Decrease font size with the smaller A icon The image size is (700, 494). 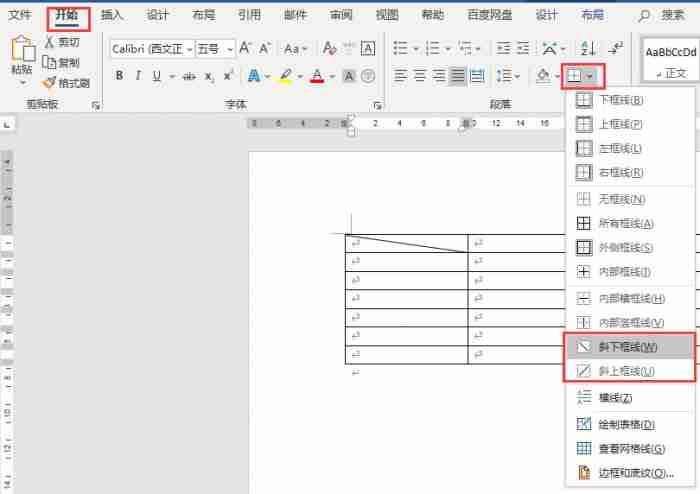[x=265, y=48]
